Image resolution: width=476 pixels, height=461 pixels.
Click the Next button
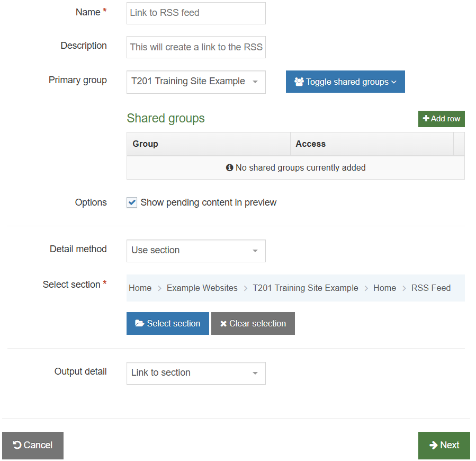pyautogui.click(x=444, y=445)
